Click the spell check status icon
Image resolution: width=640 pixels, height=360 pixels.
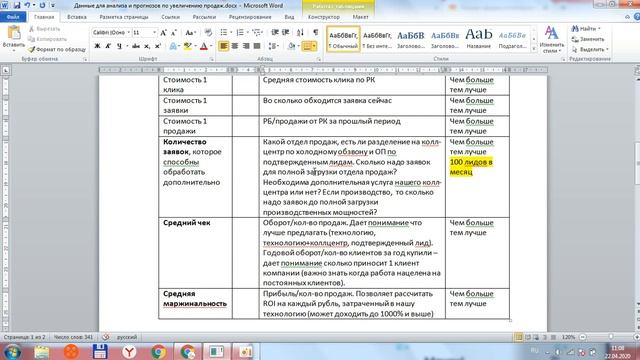tap(106, 337)
